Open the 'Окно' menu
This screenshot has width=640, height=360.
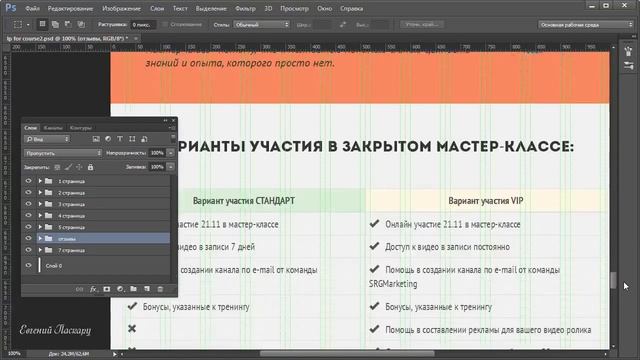(x=324, y=9)
